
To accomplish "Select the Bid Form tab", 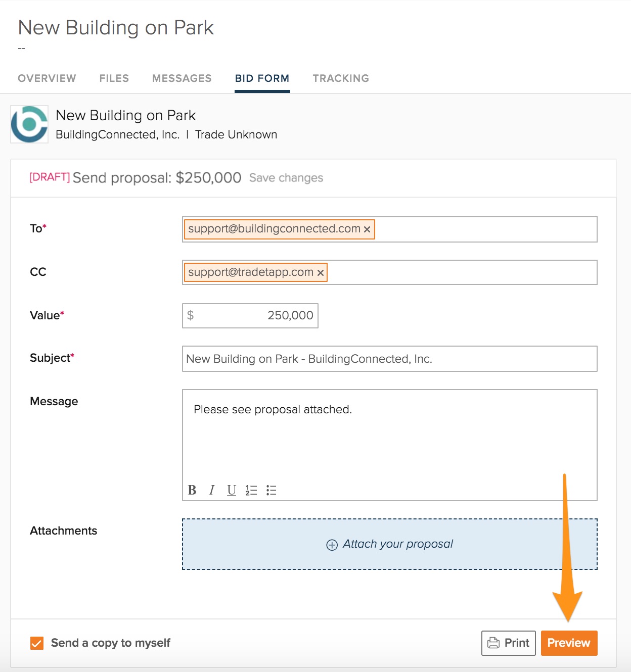I will pos(262,78).
